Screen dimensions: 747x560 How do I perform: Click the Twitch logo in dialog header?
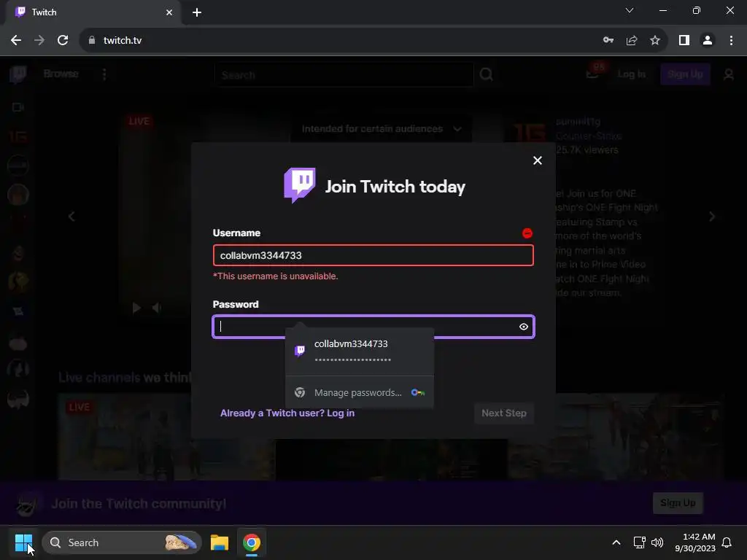[x=300, y=185]
